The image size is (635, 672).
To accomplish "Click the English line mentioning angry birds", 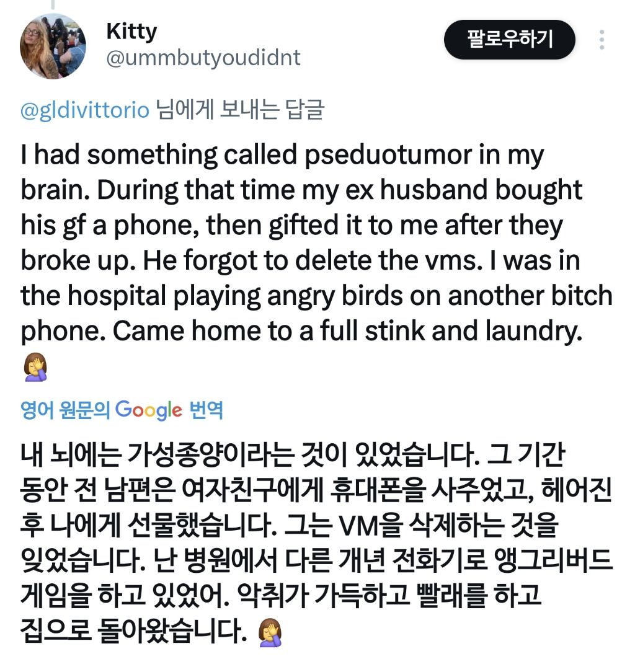I will (315, 296).
